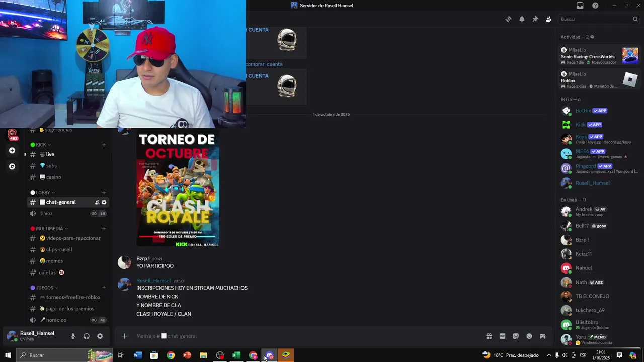Select Kick bot in member list
The height and width of the screenshot is (362, 644).
(600, 125)
